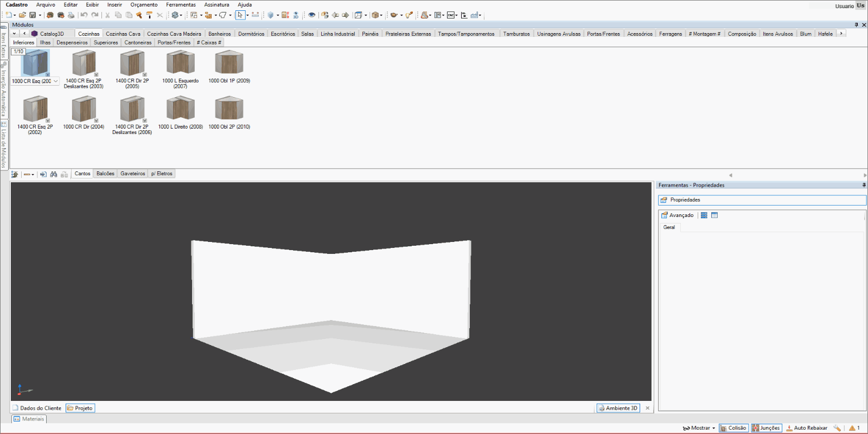Open the Inserção Automática side panel
Screen dimensions: 868x434
[3, 90]
